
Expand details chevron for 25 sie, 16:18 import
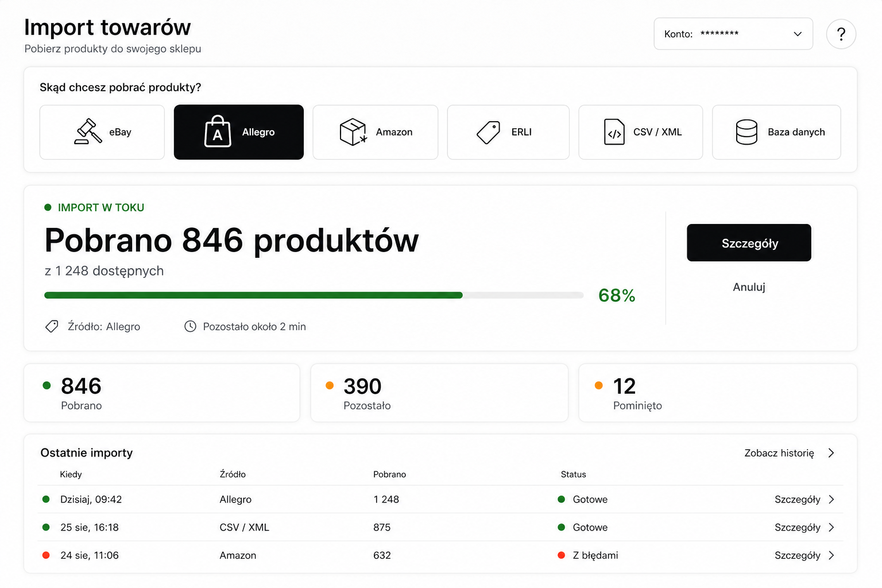[831, 527]
